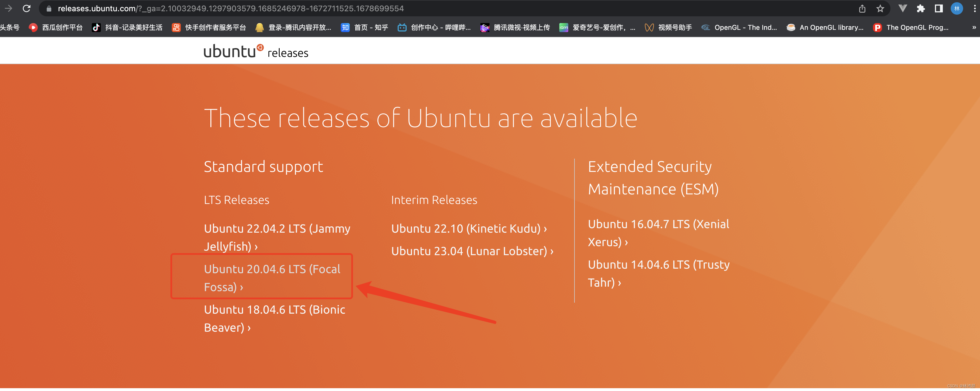Screen dimensions: 980x391
Task: Open the Extensions puzzle icon
Action: tap(921, 8)
